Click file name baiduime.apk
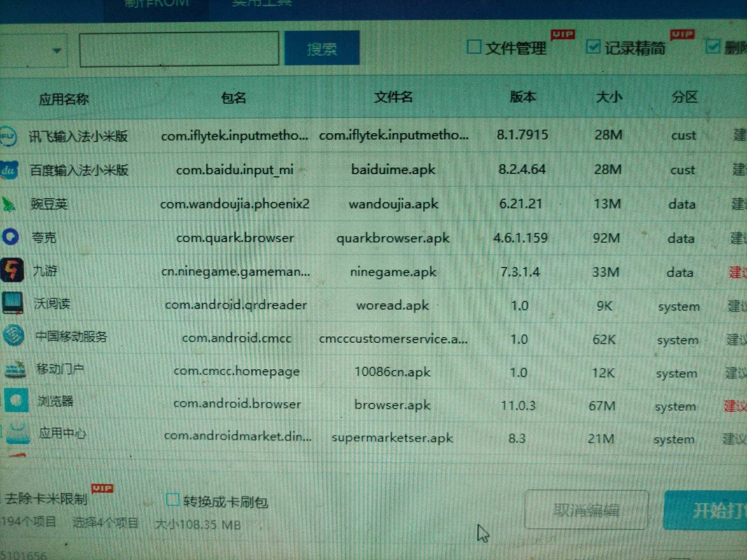The height and width of the screenshot is (560, 747). 393,170
